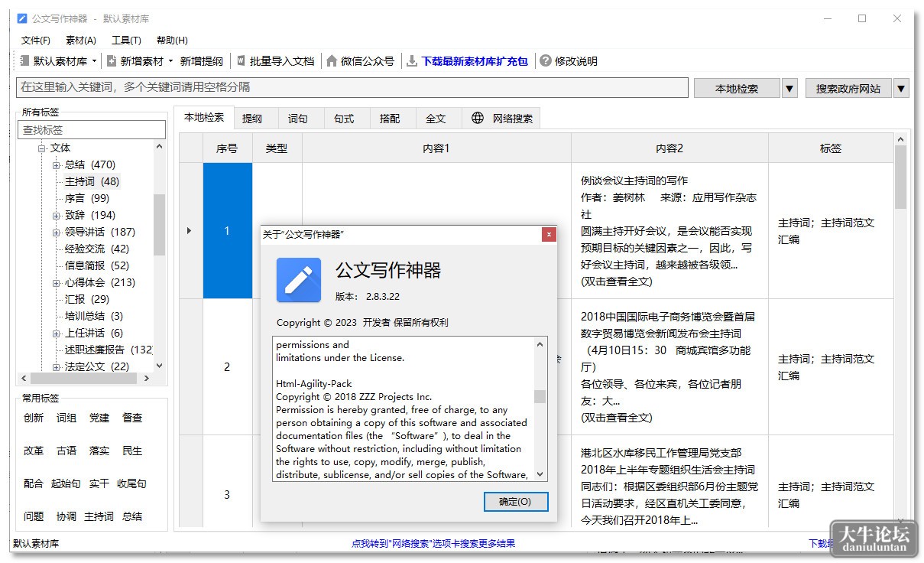Click the 党建 common tag
The image size is (924, 563).
coord(99,418)
